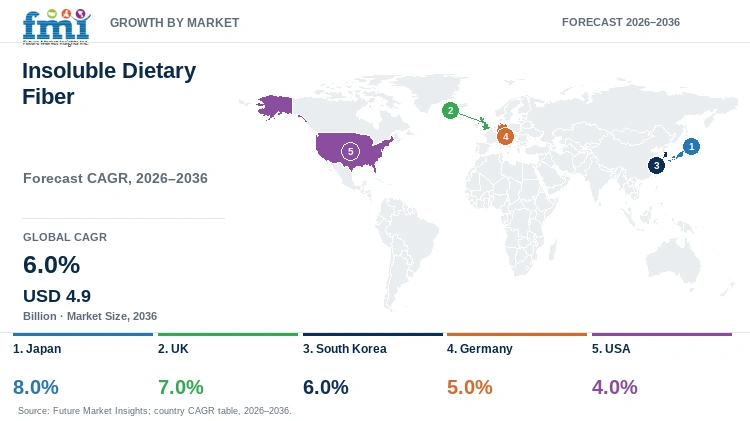Click the 8.0% Japan growth value
Screen dimensions: 750x421
tap(36, 387)
